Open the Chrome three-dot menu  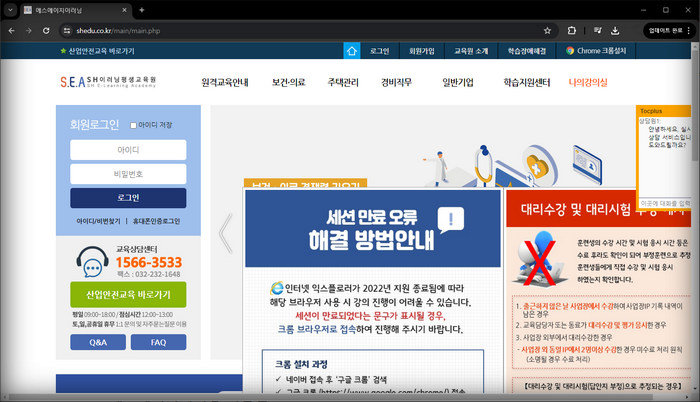click(x=689, y=31)
